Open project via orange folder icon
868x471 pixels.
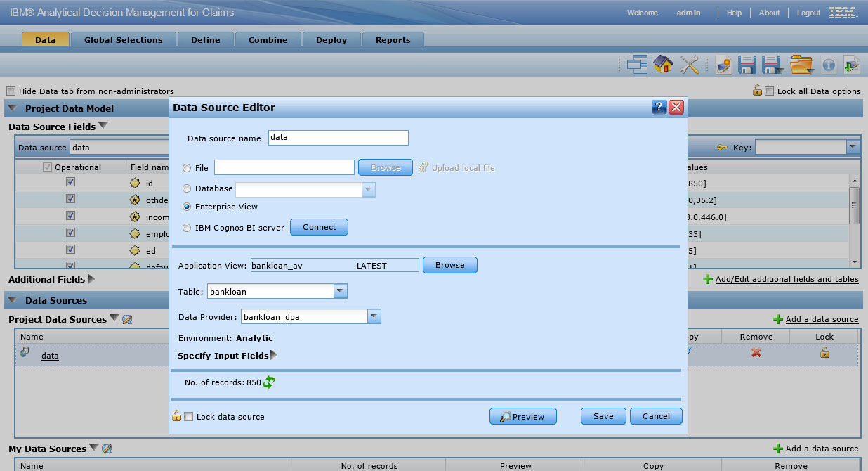(801, 65)
